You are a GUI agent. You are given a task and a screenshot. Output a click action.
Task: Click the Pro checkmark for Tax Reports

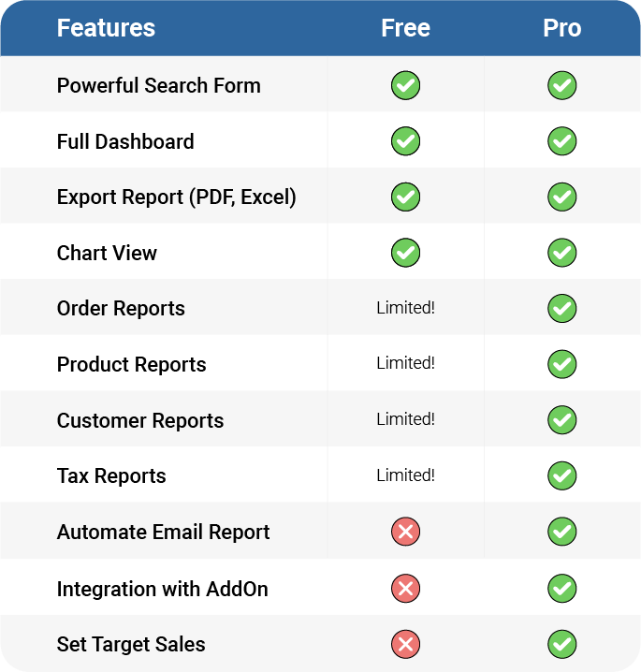coord(561,475)
